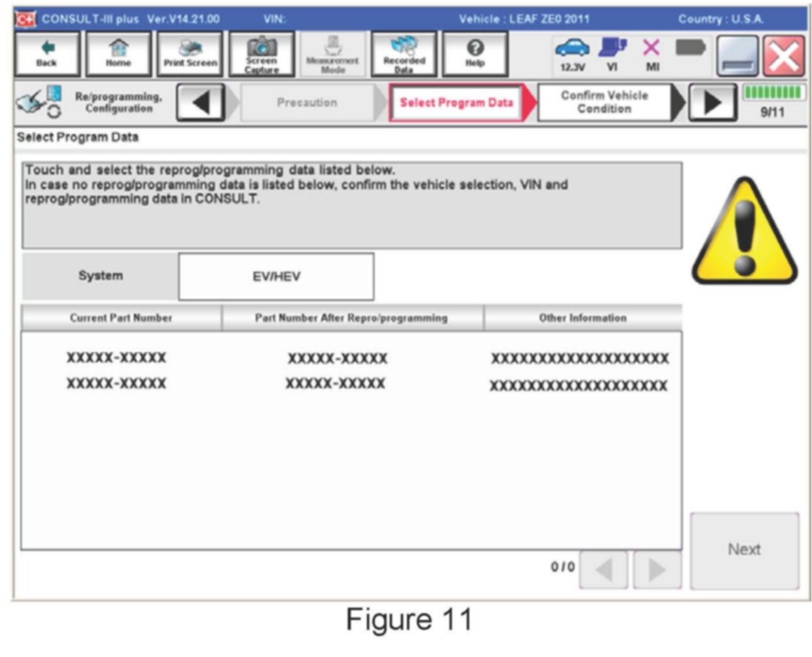Go to the previous step using the left arrow
812x657 pixels.
pyautogui.click(x=200, y=102)
